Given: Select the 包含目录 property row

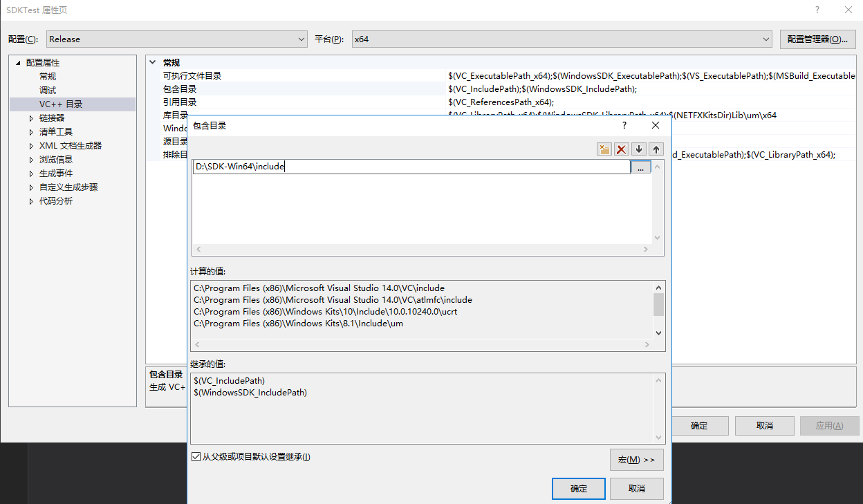Looking at the screenshot, I should point(501,89).
